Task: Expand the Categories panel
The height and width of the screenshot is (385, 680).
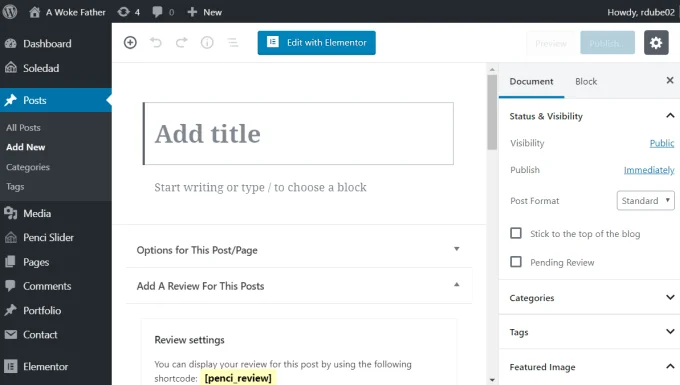Action: click(x=589, y=297)
